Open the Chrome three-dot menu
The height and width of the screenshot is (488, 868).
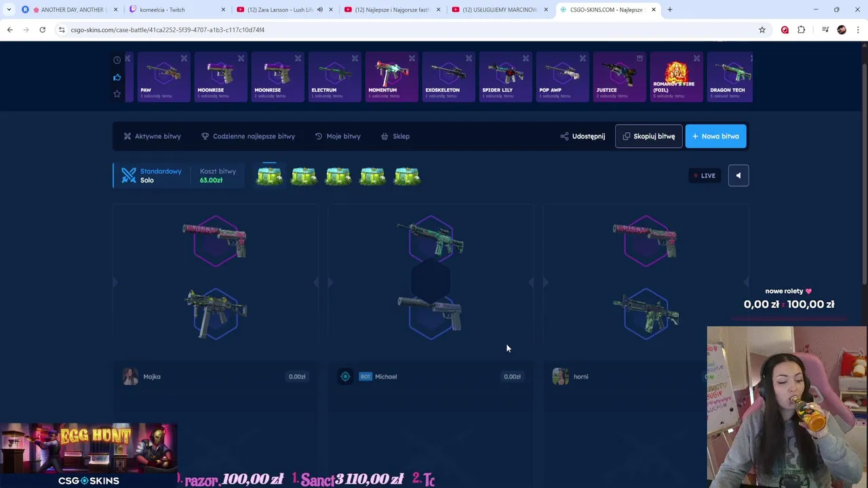click(858, 30)
